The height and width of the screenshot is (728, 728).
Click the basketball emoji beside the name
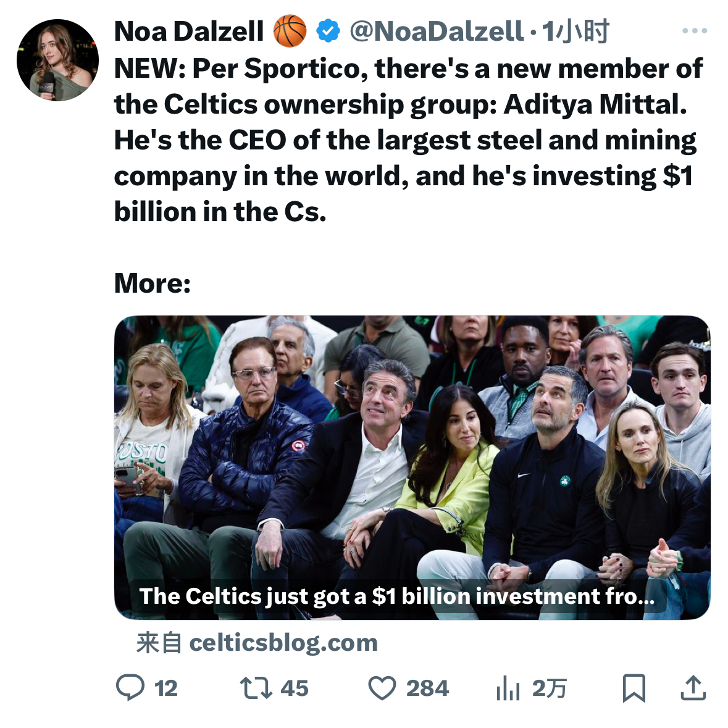click(290, 31)
